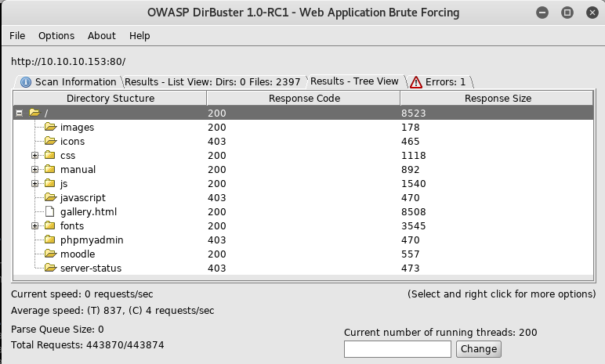
Task: Open the About menu
Action: 101,36
